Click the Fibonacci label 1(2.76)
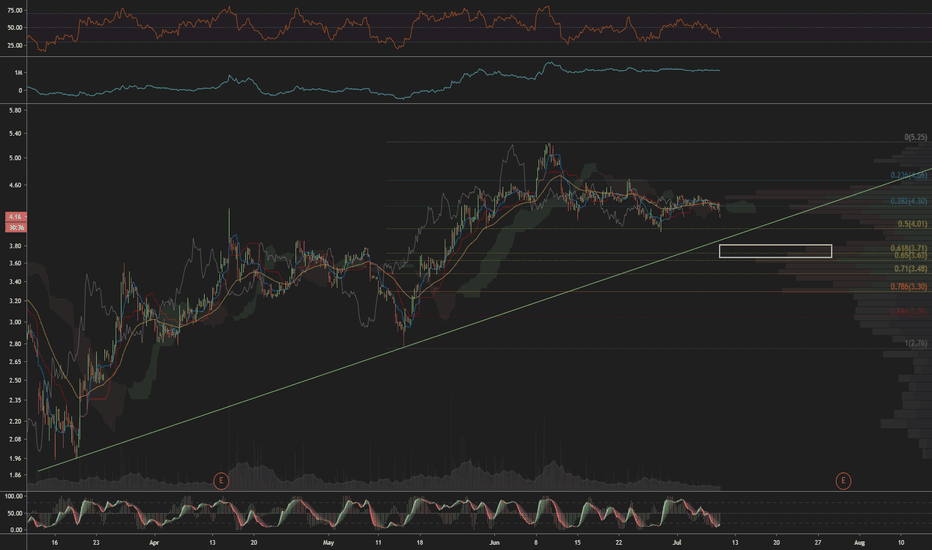Screen dimensions: 932x550 915,343
